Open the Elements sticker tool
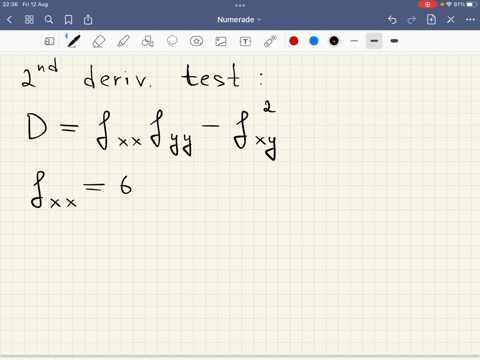The height and width of the screenshot is (360, 480). coord(196,41)
